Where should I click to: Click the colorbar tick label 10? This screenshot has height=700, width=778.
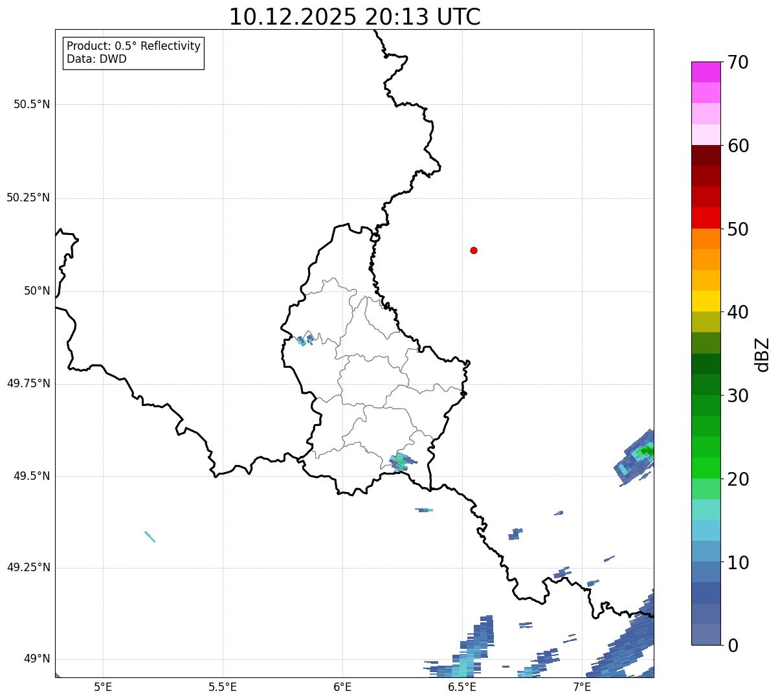tap(737, 562)
